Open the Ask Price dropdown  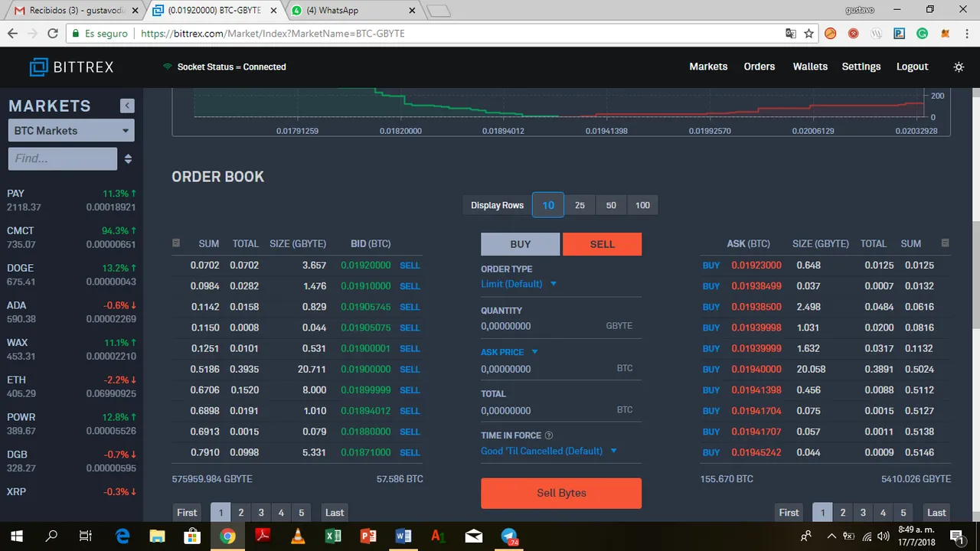coord(509,352)
